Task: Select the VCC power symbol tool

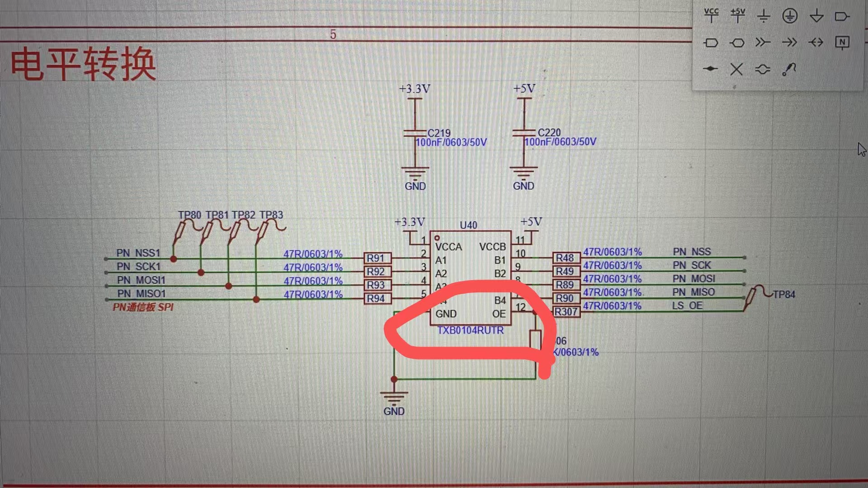Action: pyautogui.click(x=711, y=16)
